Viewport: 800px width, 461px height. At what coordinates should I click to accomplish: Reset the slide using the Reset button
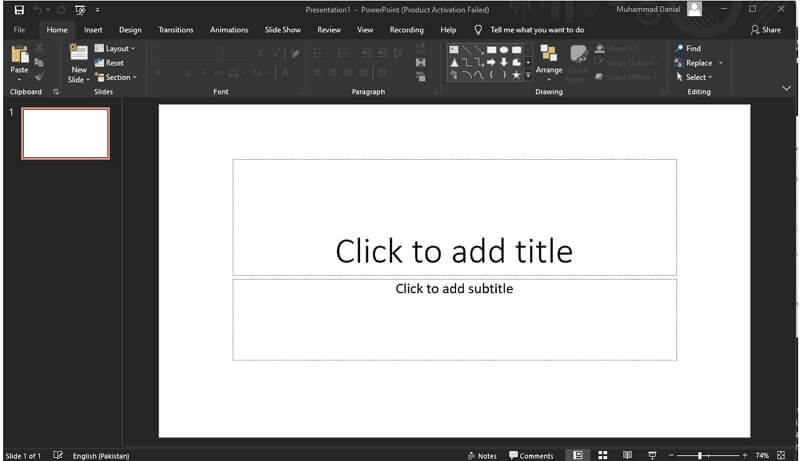109,63
